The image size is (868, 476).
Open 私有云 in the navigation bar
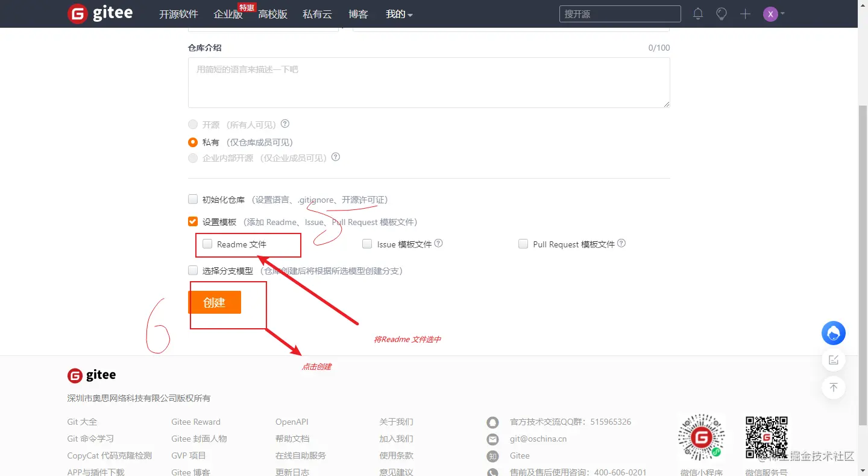(317, 14)
